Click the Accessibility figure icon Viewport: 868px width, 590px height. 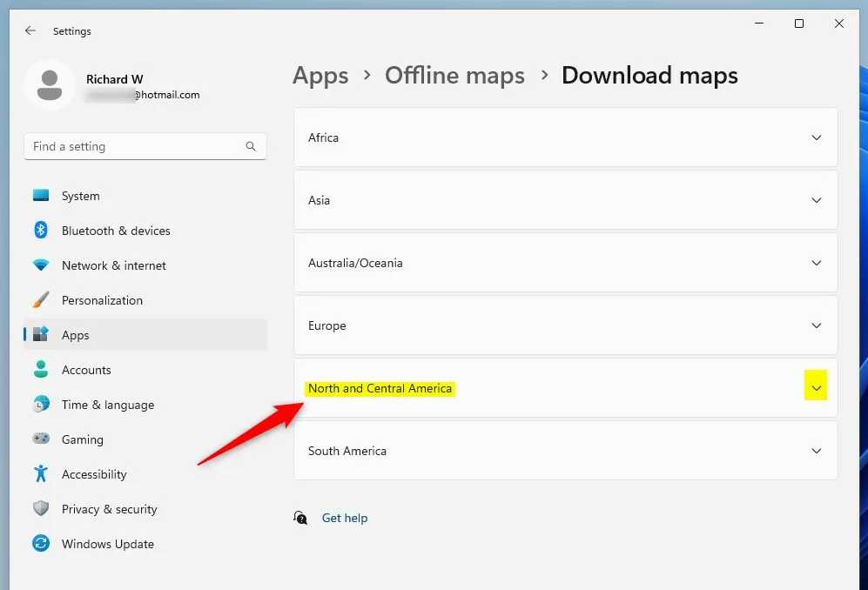point(41,474)
